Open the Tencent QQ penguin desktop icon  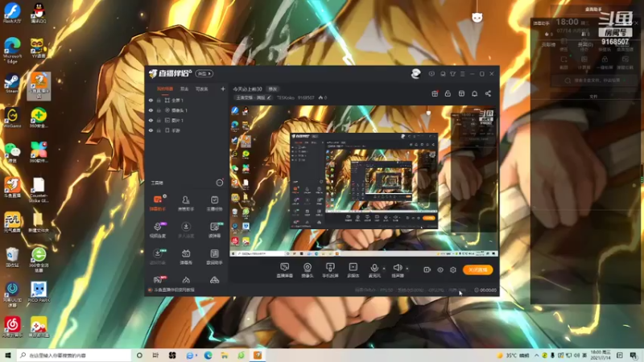(x=39, y=12)
